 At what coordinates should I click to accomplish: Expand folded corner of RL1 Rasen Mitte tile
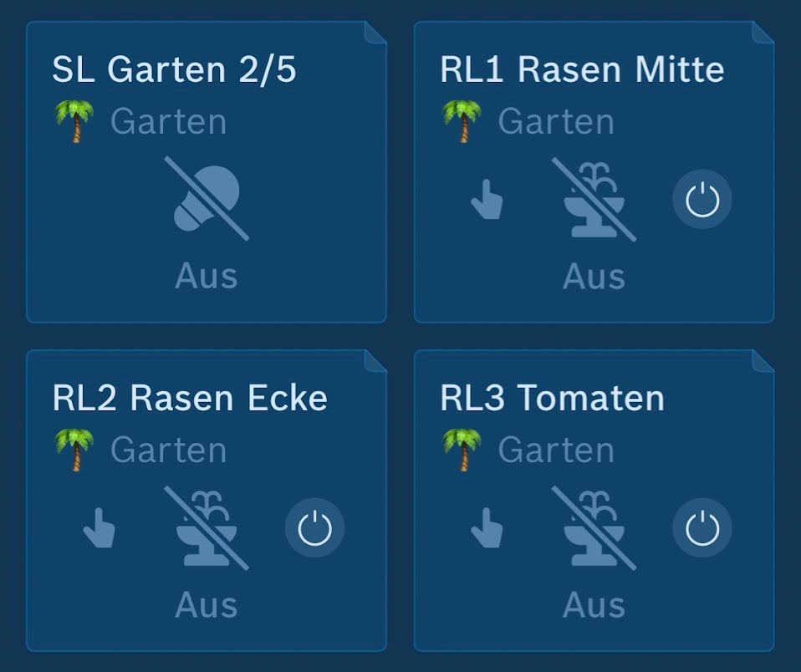[x=763, y=32]
